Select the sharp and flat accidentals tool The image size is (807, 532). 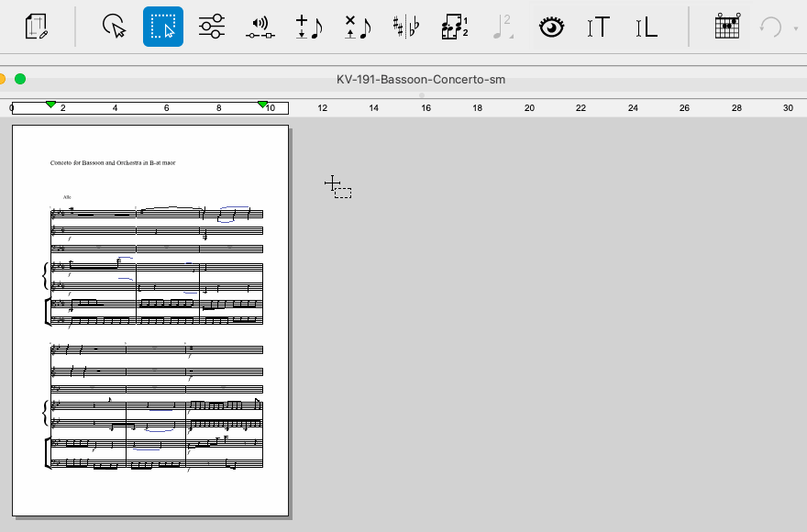[x=404, y=27]
